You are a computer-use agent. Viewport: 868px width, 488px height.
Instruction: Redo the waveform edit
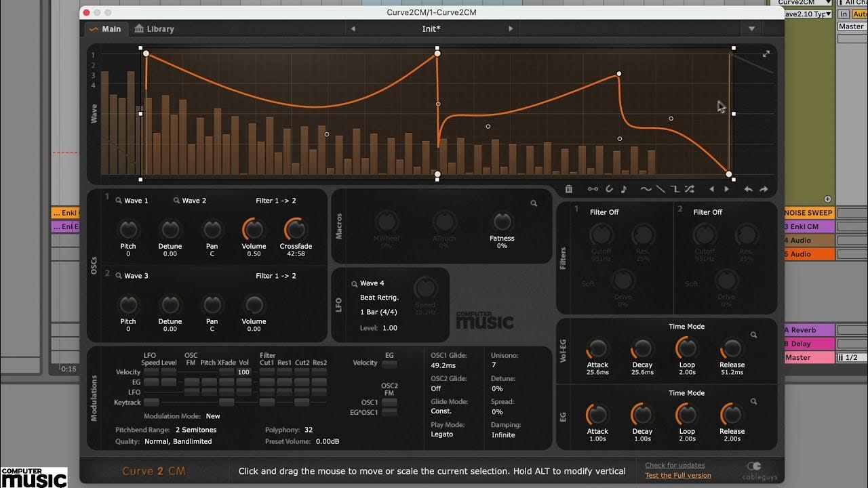coord(764,189)
